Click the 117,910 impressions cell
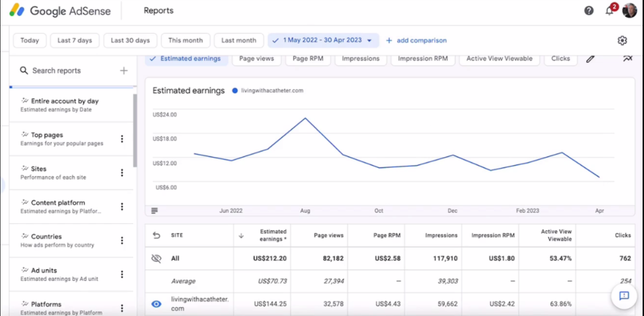Screen dimensions: 644x316 [444, 259]
